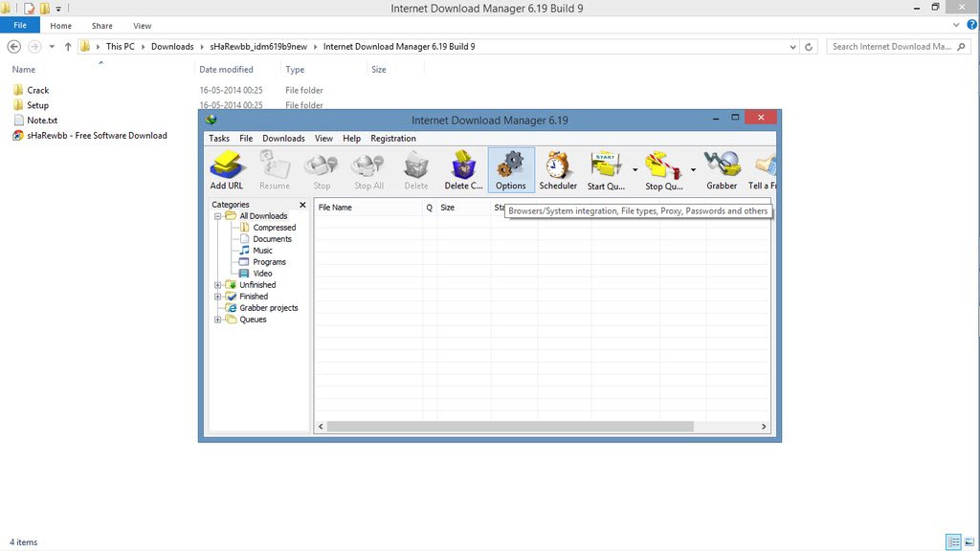The width and height of the screenshot is (980, 551).
Task: Select the Compressed category
Action: (275, 228)
